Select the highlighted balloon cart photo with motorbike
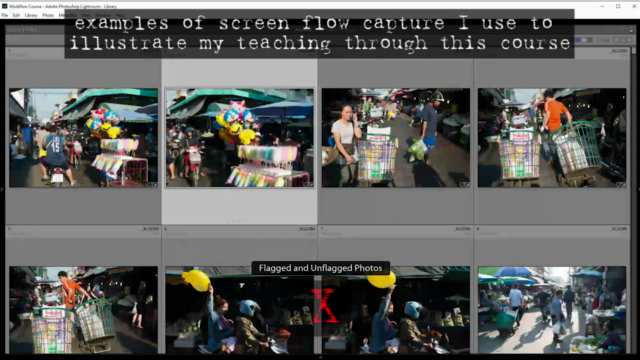The image size is (640, 360). coord(240,138)
